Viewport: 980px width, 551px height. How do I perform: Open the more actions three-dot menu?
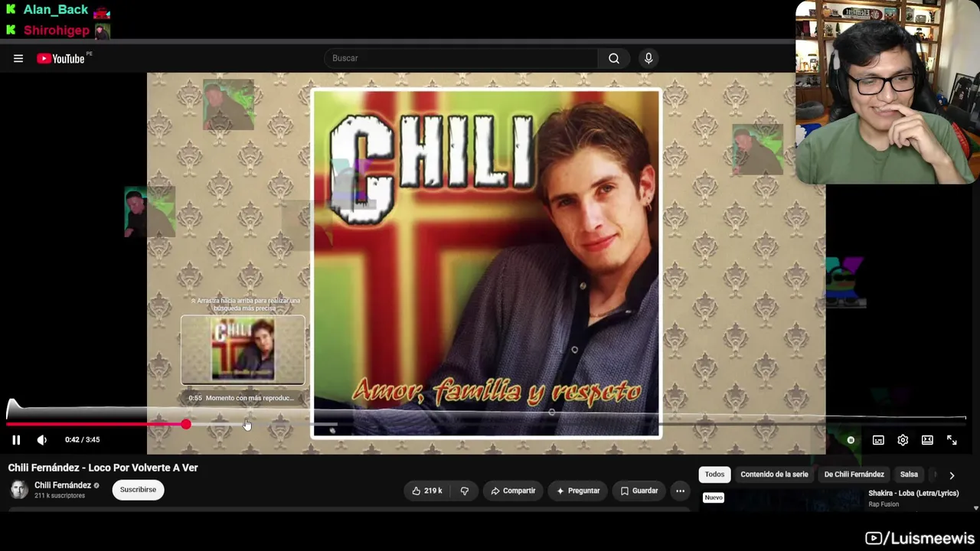click(680, 491)
